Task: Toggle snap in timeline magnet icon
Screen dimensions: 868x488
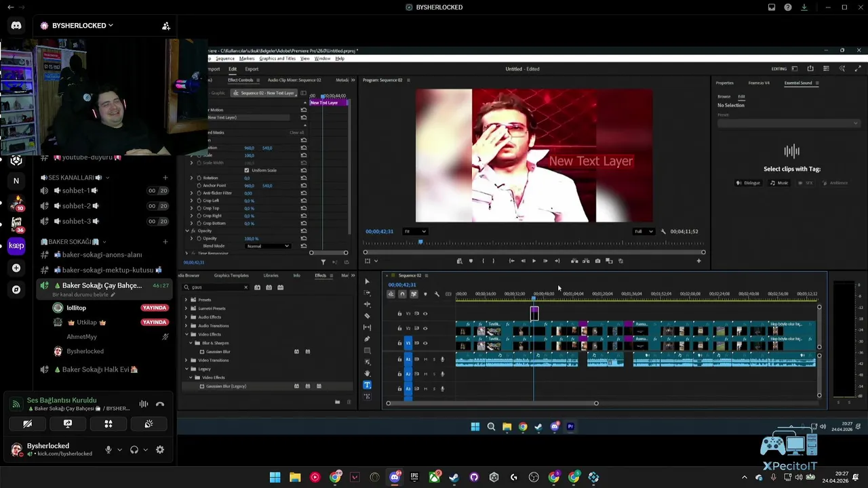Action: coord(402,294)
